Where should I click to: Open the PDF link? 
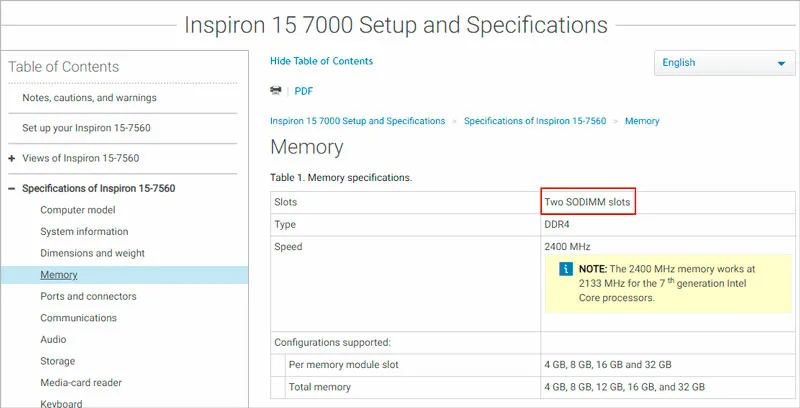click(x=304, y=91)
